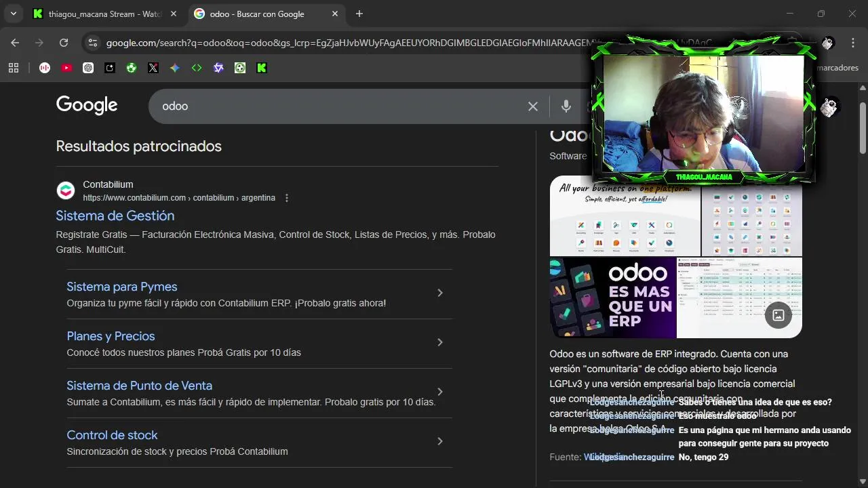Go back to the previous page
This screenshot has height=488, width=868.
pyautogui.click(x=15, y=43)
